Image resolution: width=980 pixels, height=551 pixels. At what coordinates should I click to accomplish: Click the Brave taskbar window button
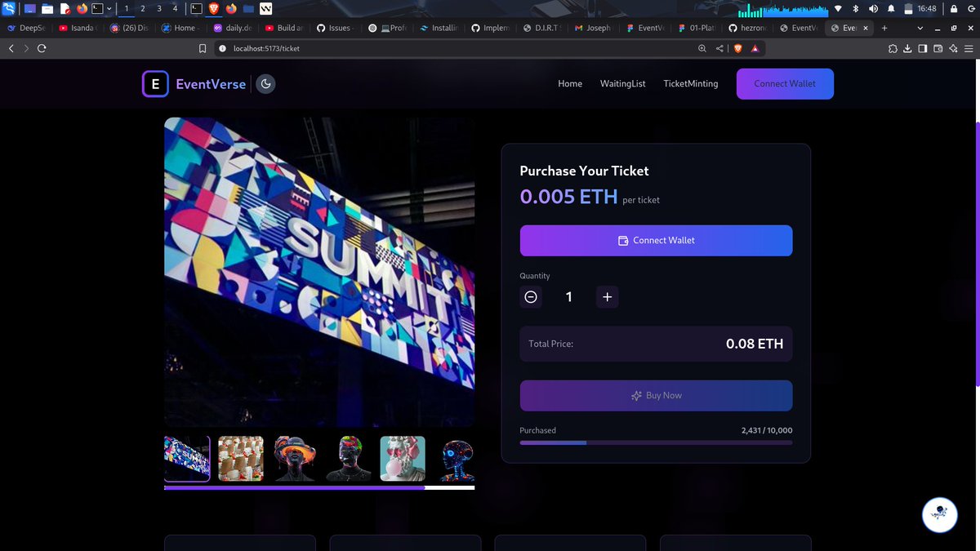[x=214, y=9]
